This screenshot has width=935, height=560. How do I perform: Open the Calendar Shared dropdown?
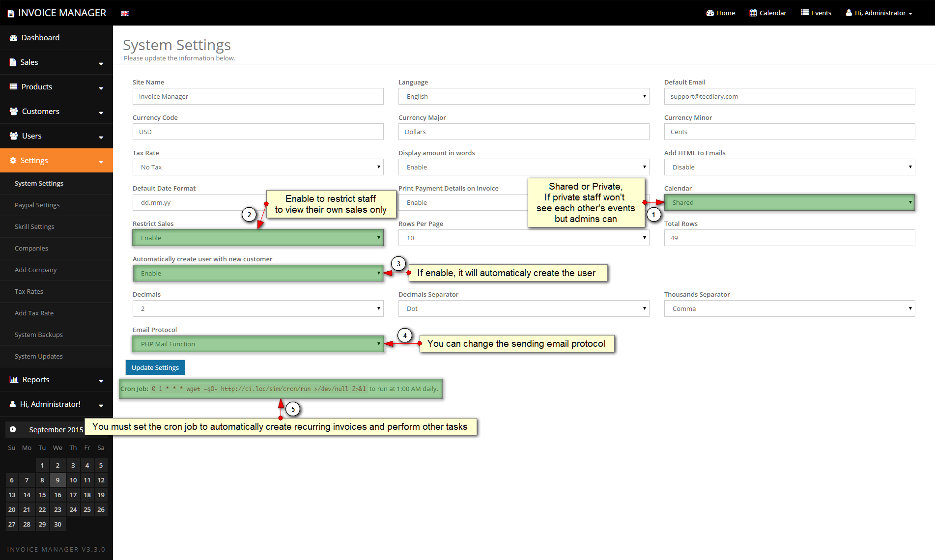coord(789,202)
